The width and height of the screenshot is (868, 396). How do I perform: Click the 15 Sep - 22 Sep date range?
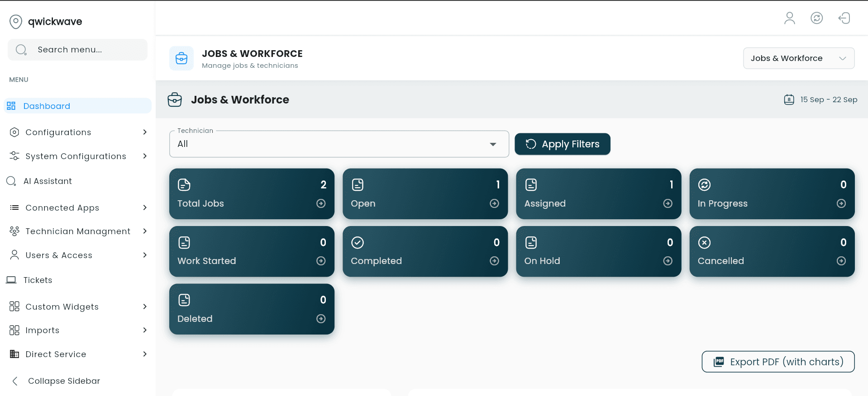tap(829, 99)
